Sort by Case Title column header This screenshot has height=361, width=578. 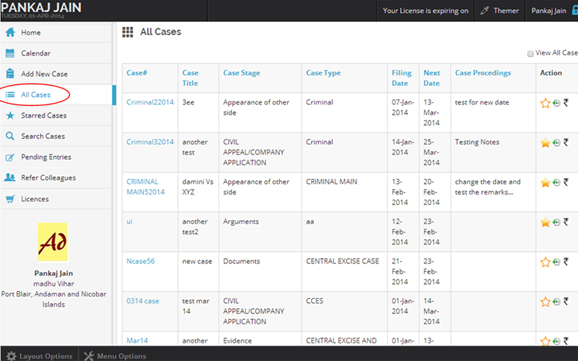[x=190, y=78]
